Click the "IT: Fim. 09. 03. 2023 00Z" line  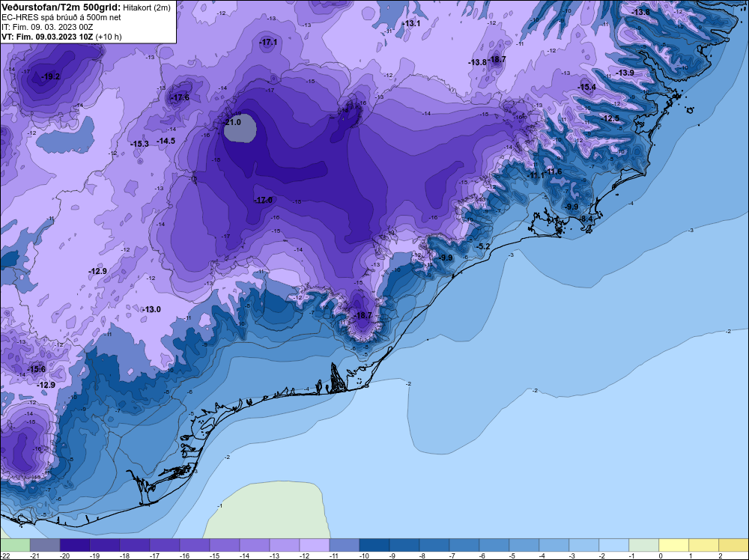coord(47,27)
